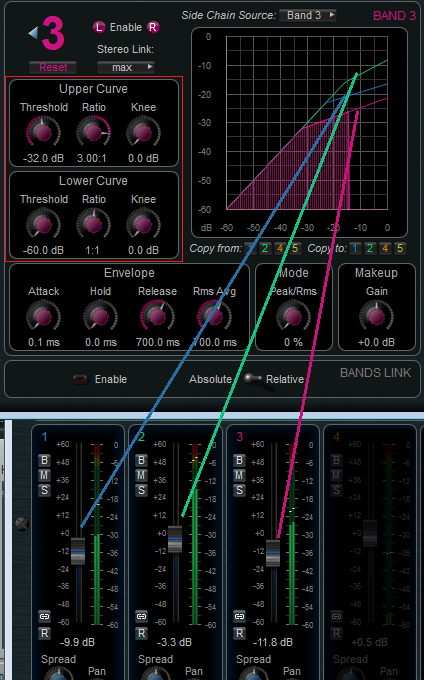Click the channel 4 fader handle

[370, 533]
